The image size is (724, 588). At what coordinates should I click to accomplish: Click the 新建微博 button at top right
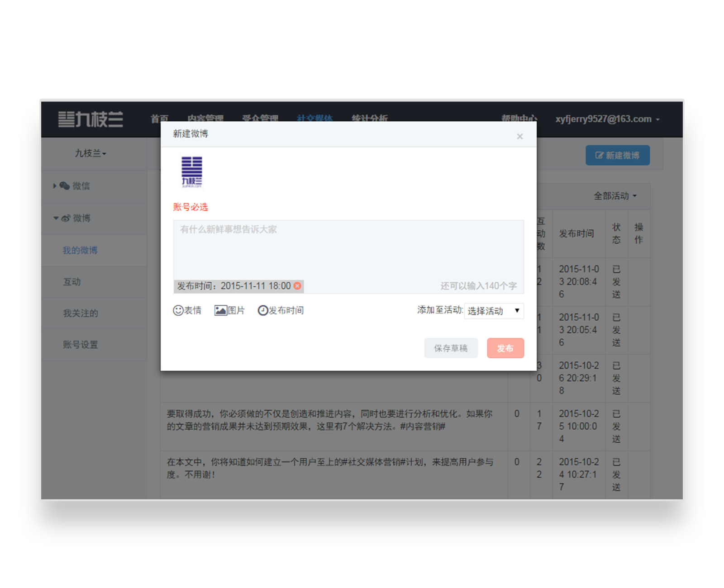pos(617,156)
